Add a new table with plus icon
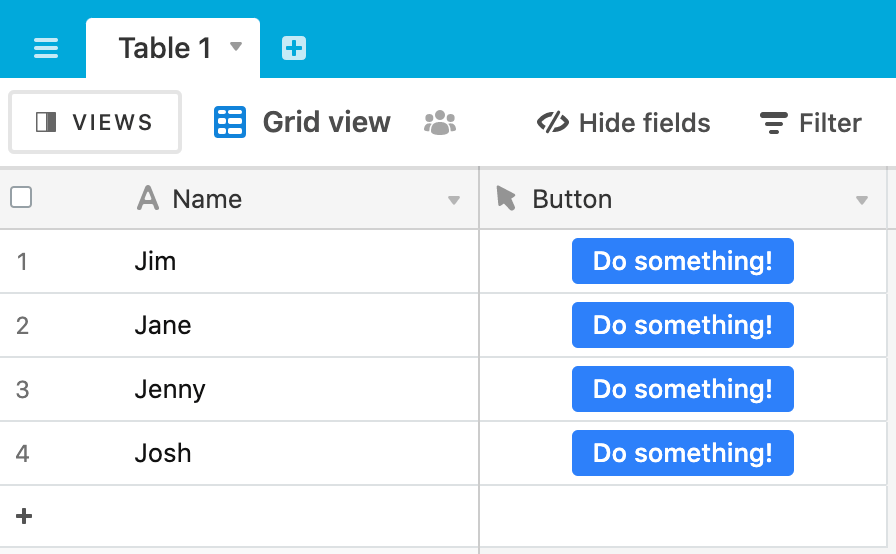This screenshot has width=896, height=554. click(x=294, y=48)
